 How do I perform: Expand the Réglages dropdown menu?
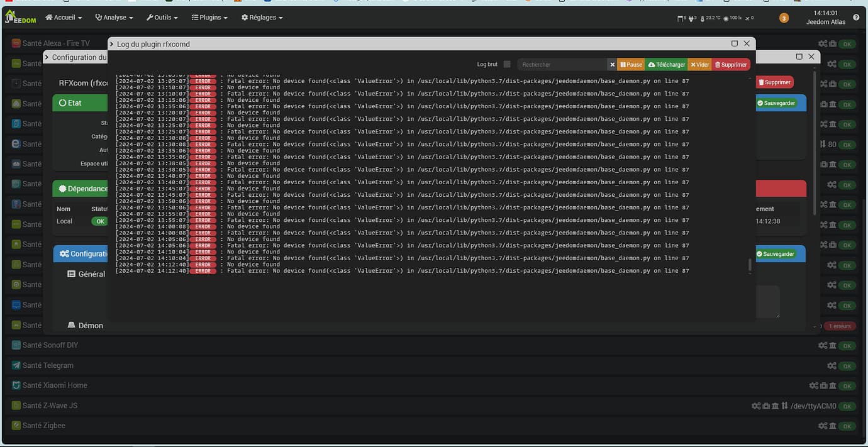(x=262, y=18)
